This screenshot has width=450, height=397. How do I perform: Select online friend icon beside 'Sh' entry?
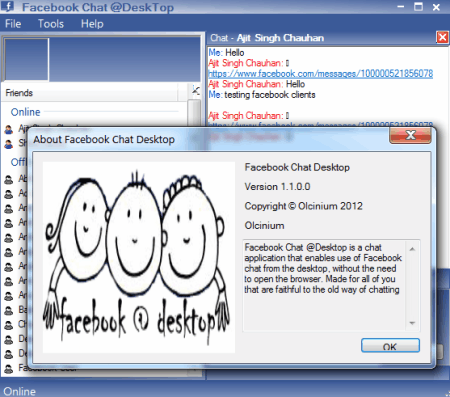[9, 144]
